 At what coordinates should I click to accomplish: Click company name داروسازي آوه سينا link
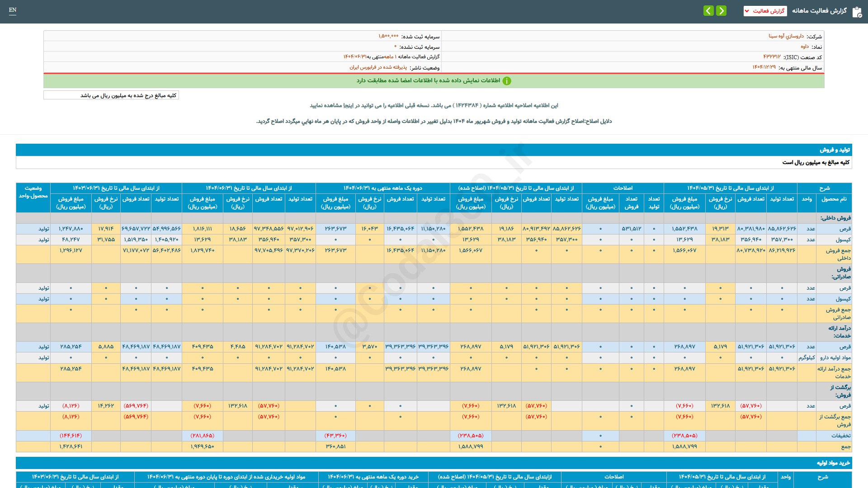[786, 36]
